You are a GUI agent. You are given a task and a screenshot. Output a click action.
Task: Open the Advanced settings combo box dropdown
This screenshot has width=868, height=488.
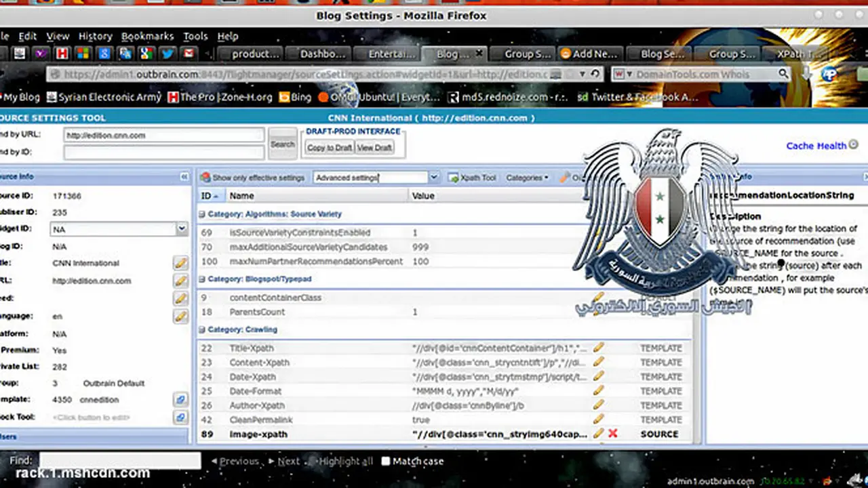pos(434,178)
